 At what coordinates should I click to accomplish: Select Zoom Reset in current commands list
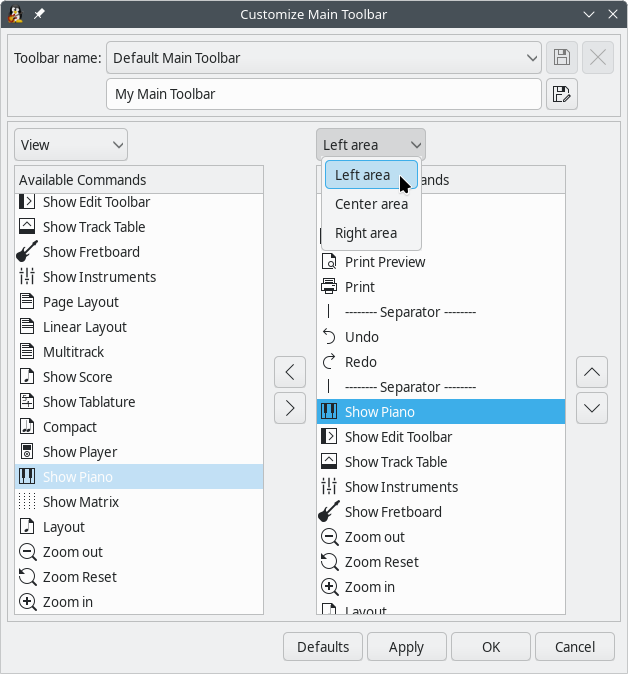[381, 562]
